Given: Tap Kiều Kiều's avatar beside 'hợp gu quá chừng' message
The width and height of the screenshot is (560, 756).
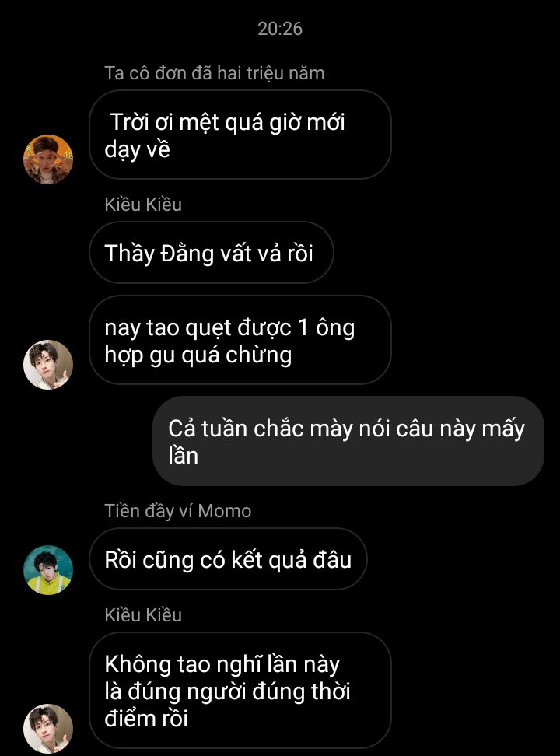Looking at the screenshot, I should [48, 365].
